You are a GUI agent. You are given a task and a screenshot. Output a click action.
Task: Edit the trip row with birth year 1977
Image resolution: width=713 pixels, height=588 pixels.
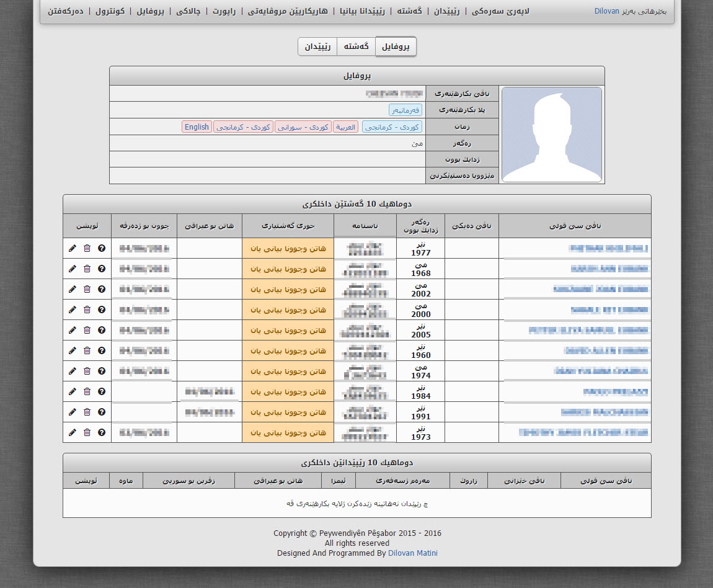(73, 248)
